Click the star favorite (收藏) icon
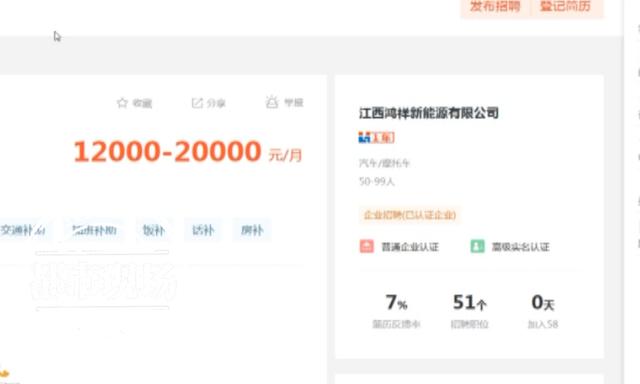Viewport: 640px width, 384px height. pos(122,103)
